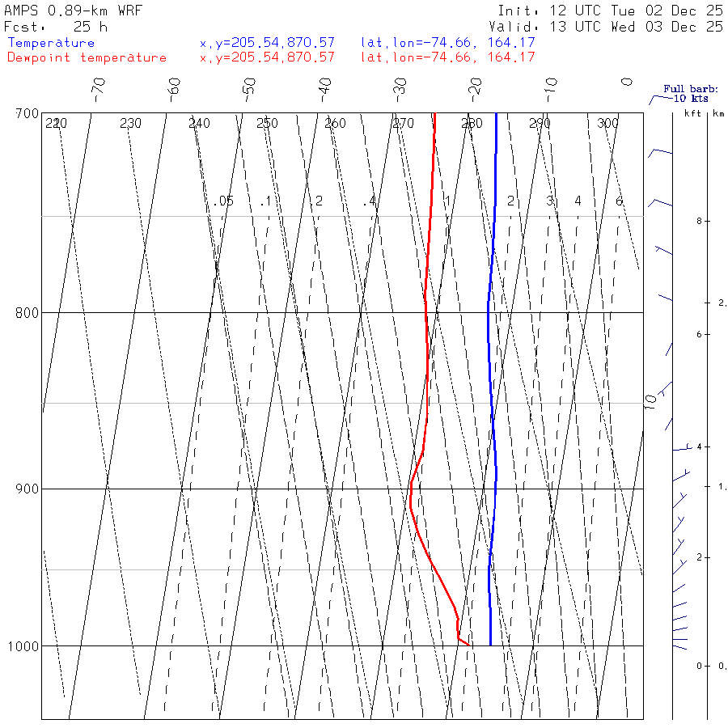
Task: Click the red 'x,y=205.54,870.57' text
Action: 267,57
